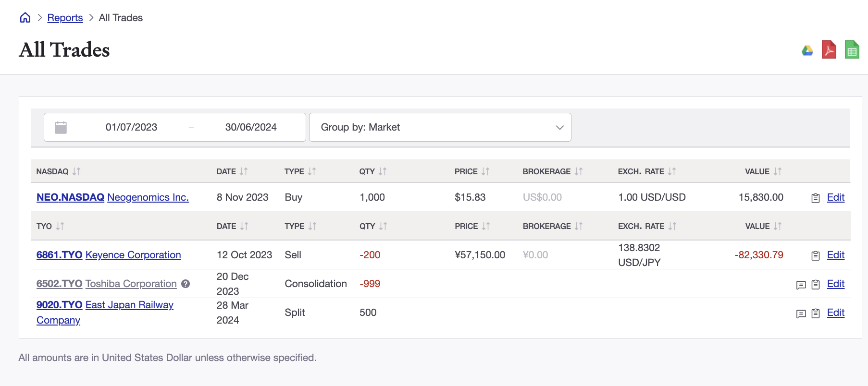
Task: View comment on Toshiba consolidation
Action: click(801, 285)
